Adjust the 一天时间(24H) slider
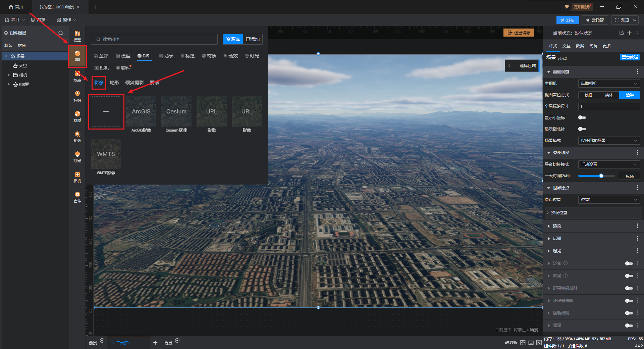The width and height of the screenshot is (644, 349). pyautogui.click(x=601, y=176)
